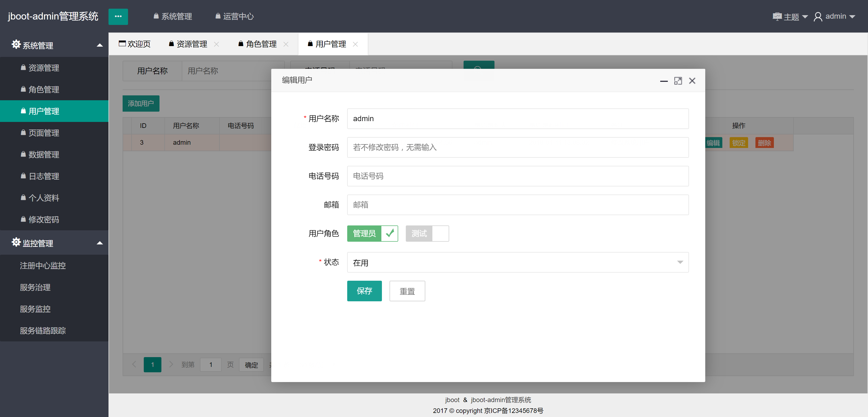Close the 资源管理 tab with its X
Viewport: 868px width, 417px height.
tap(217, 44)
